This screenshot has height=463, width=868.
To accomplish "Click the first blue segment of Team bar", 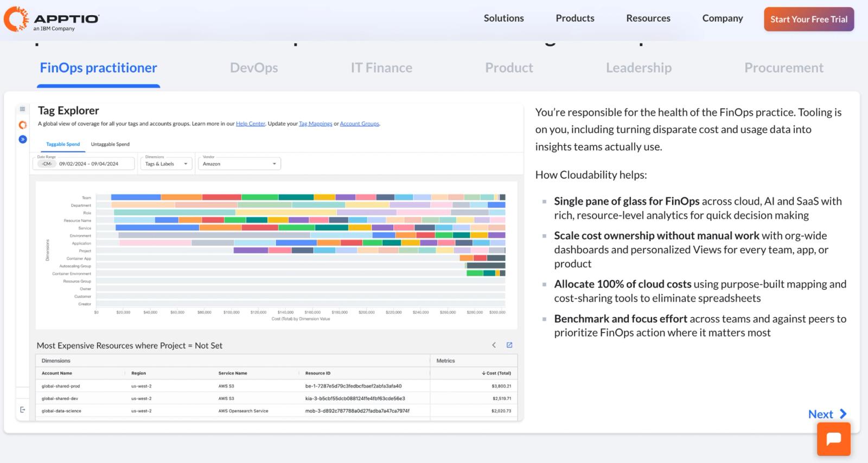I will click(x=136, y=197).
